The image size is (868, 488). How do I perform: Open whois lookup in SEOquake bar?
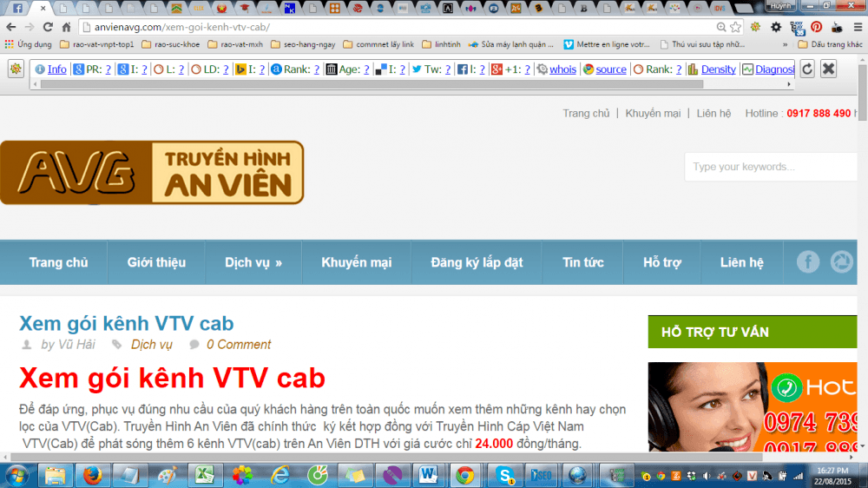pos(562,69)
